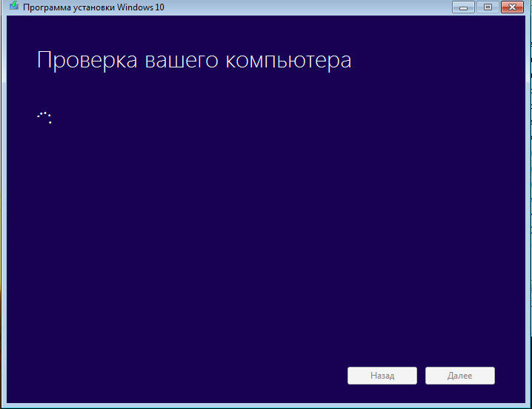The image size is (532, 409).
Task: Click the Windows 10 setup icon in title bar
Action: [13, 6]
